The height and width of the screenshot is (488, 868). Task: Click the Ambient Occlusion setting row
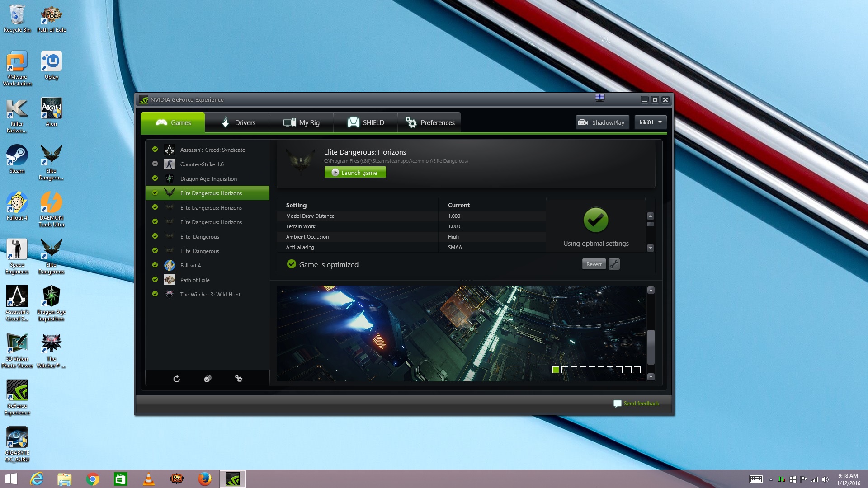coord(411,237)
